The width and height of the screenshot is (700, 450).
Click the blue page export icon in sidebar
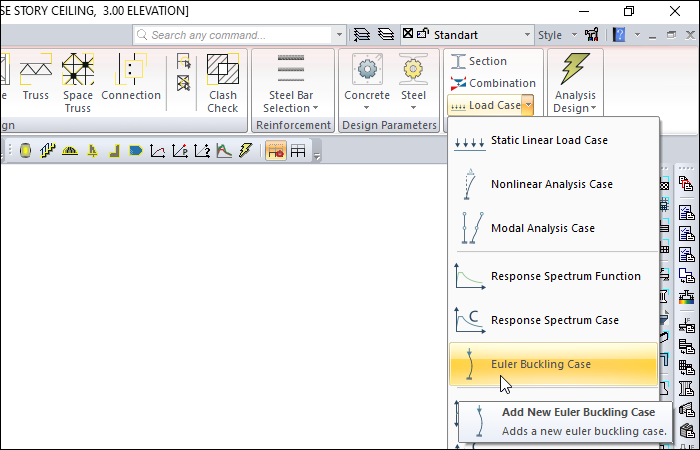(686, 275)
